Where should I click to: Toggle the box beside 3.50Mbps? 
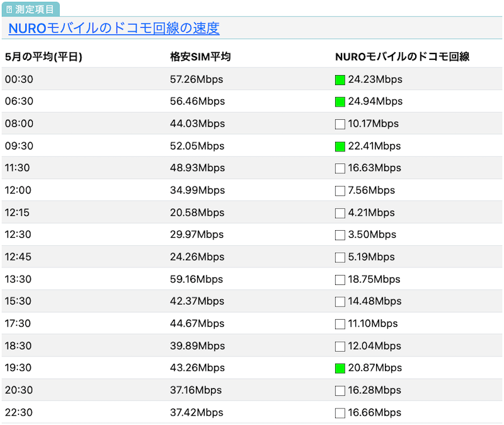340,235
